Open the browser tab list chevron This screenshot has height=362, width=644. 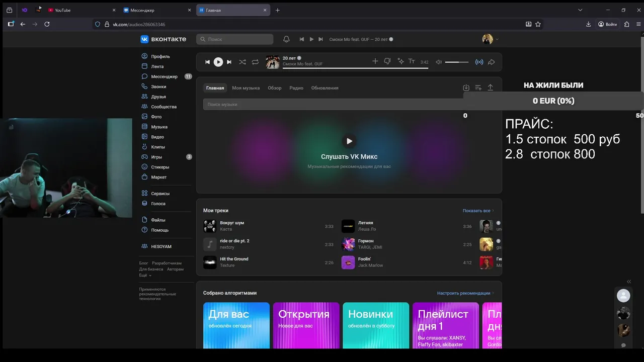[580, 10]
